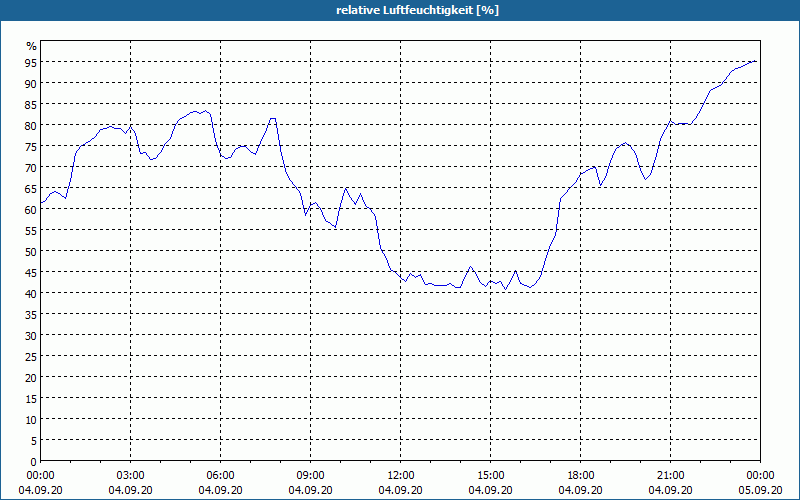Select the y-axis value 95
This screenshot has height=500, width=800.
point(31,62)
